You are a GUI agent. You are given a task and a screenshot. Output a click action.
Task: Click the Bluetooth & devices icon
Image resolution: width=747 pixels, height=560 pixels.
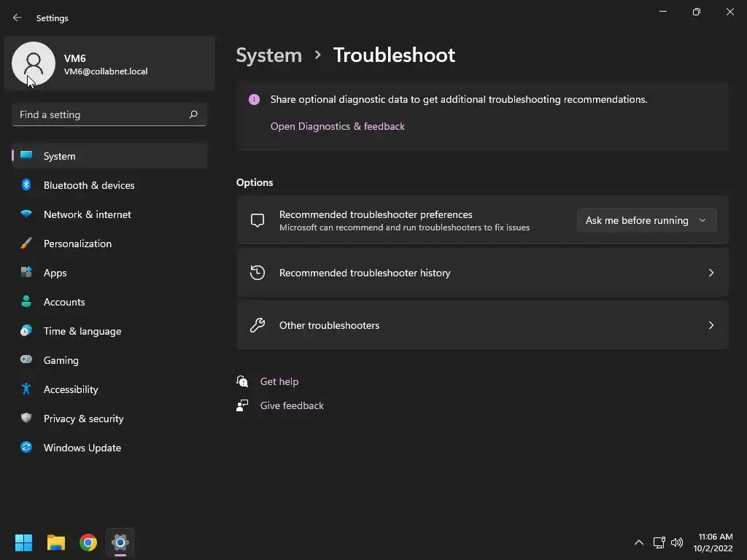(26, 185)
